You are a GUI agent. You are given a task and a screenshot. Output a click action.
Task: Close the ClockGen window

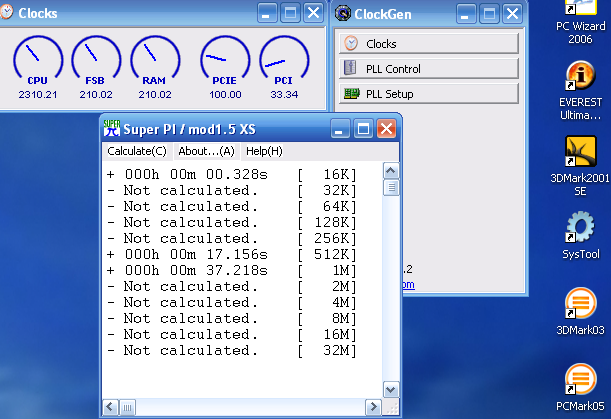point(512,14)
